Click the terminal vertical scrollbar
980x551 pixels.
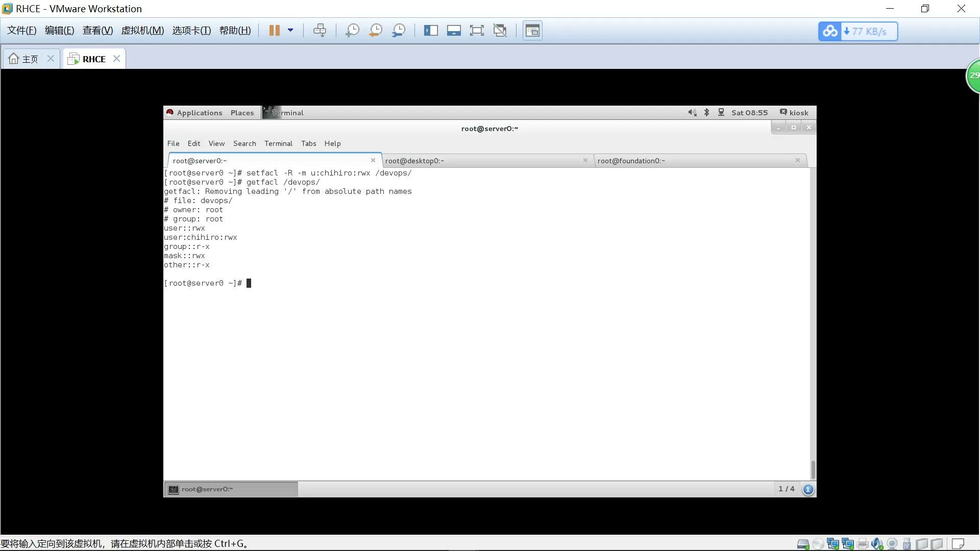(813, 469)
